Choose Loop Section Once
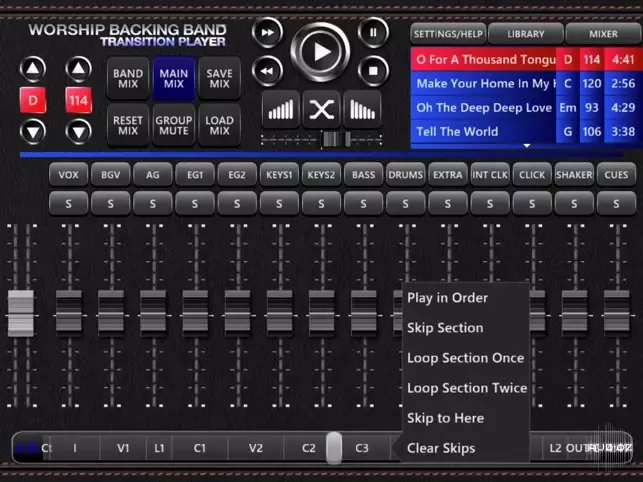 465,358
